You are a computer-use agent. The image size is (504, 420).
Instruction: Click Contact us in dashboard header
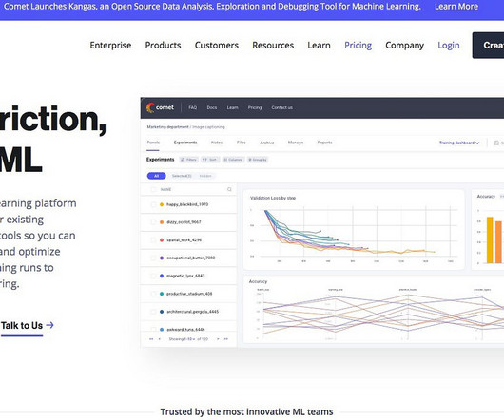coord(281,107)
